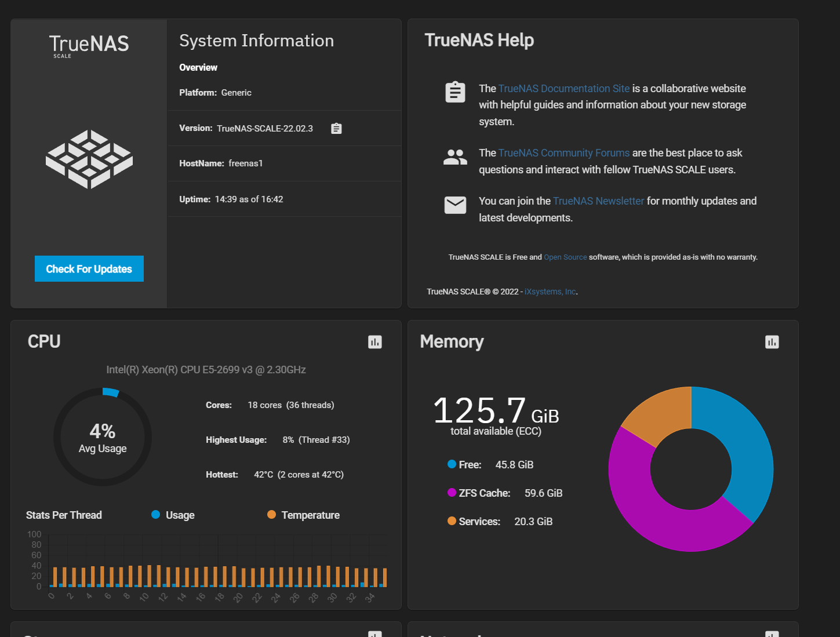Click the ZFS Cache legend dot

tap(452, 493)
